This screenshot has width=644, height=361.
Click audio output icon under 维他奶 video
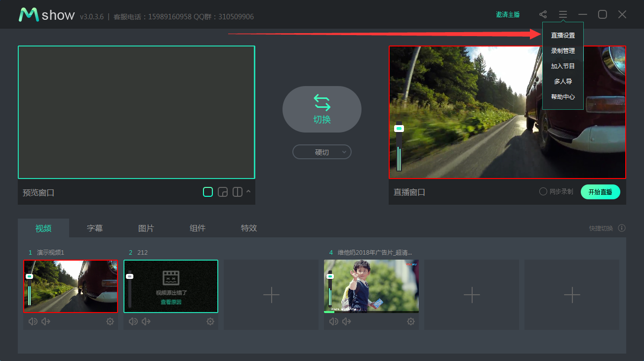point(347,321)
